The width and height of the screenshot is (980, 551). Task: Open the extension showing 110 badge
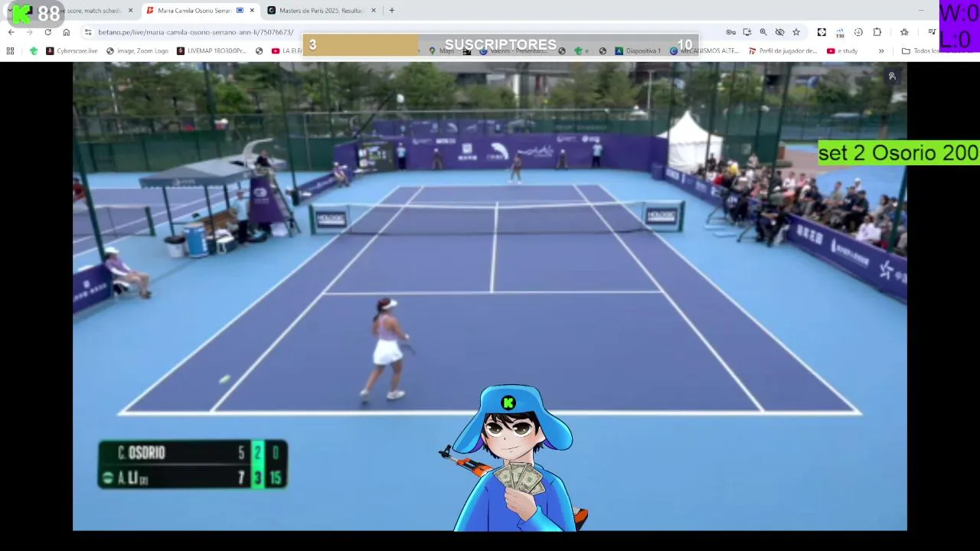840,33
